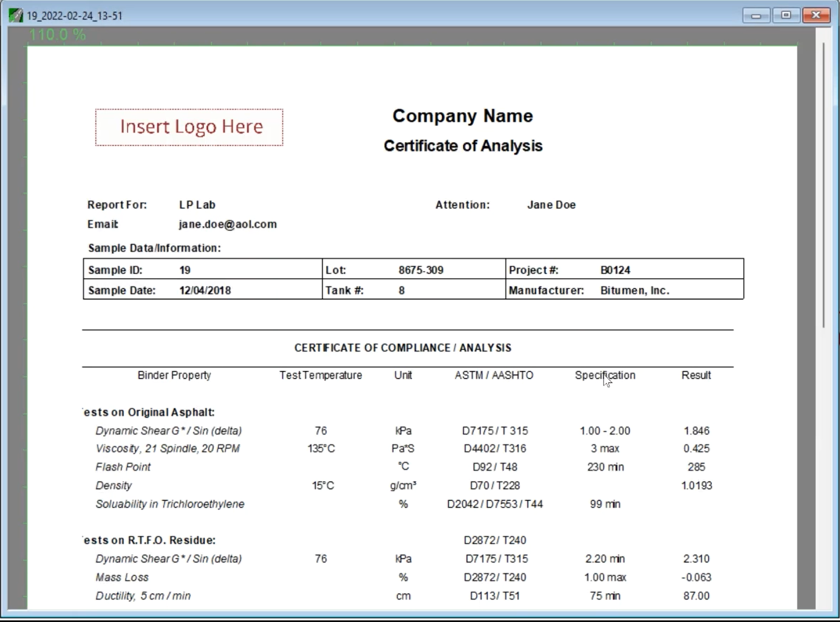Click the vertical scrollbar thumb

[x=824, y=185]
